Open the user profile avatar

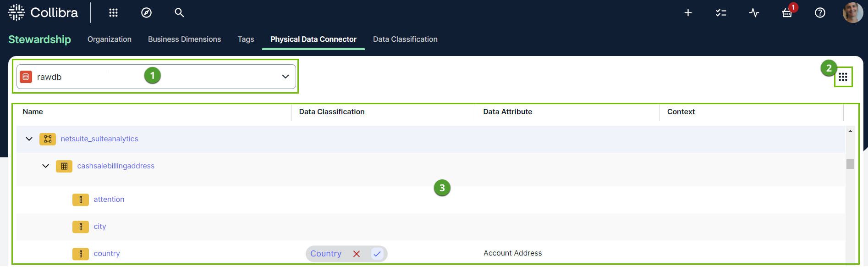852,13
